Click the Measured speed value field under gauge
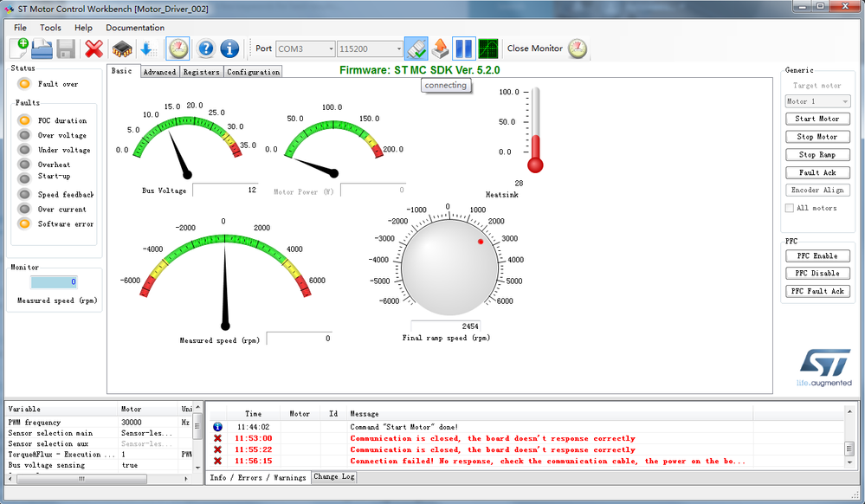Viewport: 865px width, 504px height. coord(300,339)
